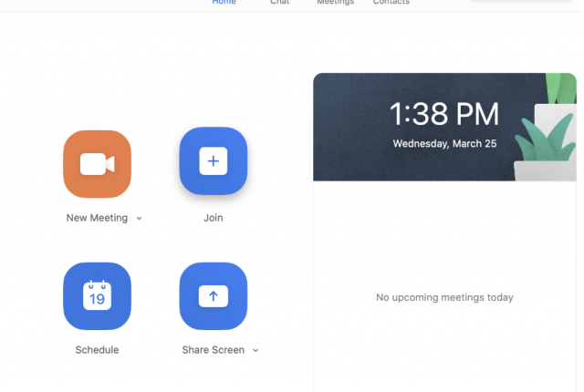Screen dimensions: 584x392
Task: Switch to the Home tab
Action: tap(224, 2)
